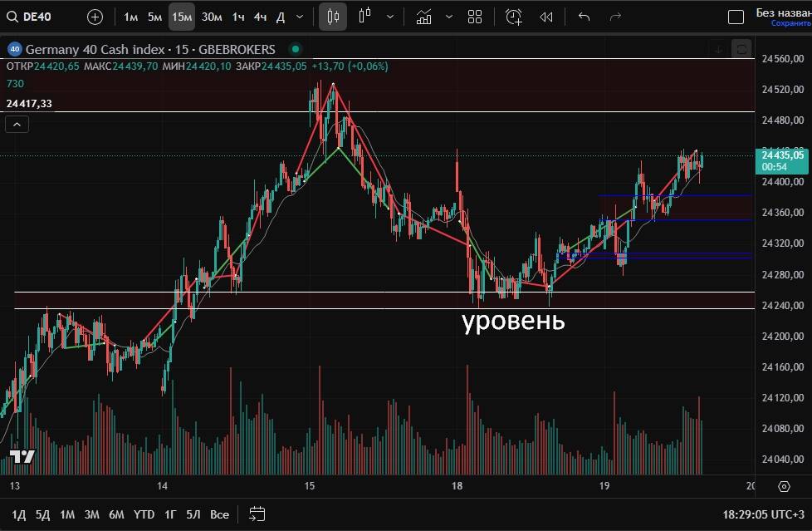The height and width of the screenshot is (531, 812).
Task: Set the date range to YTD
Action: (x=144, y=514)
